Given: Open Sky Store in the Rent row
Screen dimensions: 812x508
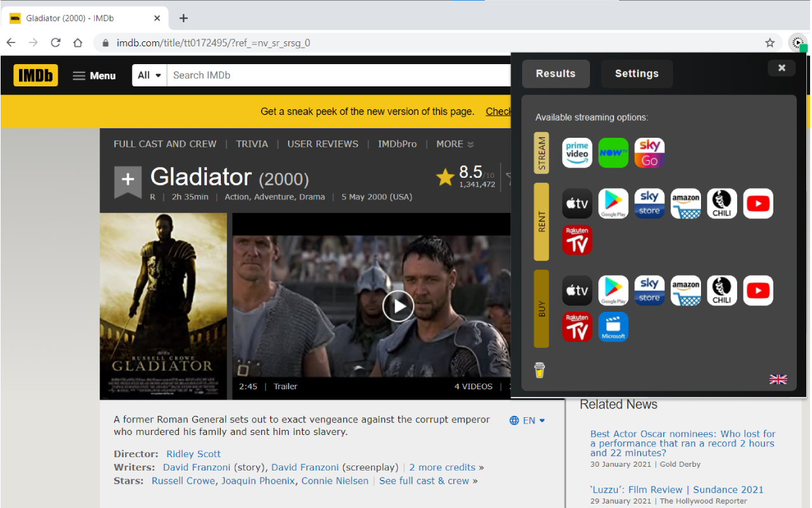Looking at the screenshot, I should 650,204.
